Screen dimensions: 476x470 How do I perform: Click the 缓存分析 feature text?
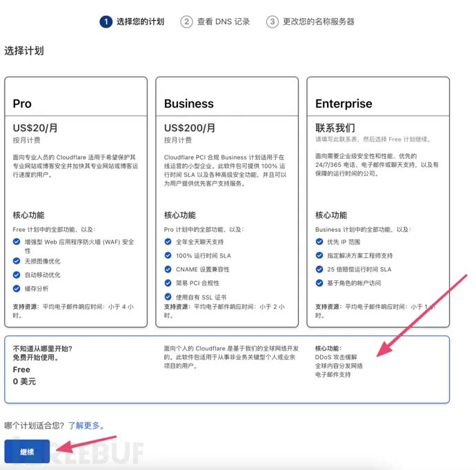(37, 288)
